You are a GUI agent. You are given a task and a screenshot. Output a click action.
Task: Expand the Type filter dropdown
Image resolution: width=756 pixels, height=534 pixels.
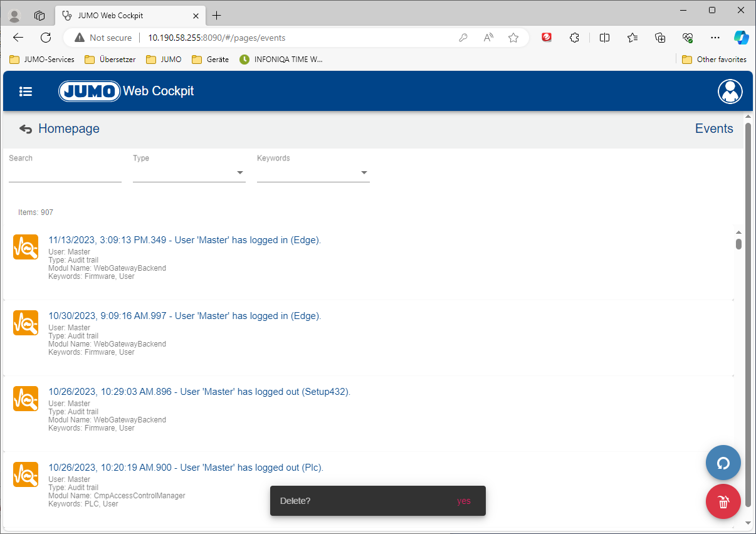pyautogui.click(x=189, y=172)
